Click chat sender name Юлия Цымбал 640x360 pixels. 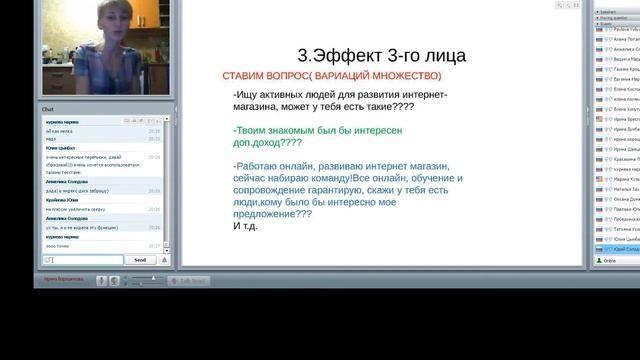(60, 148)
